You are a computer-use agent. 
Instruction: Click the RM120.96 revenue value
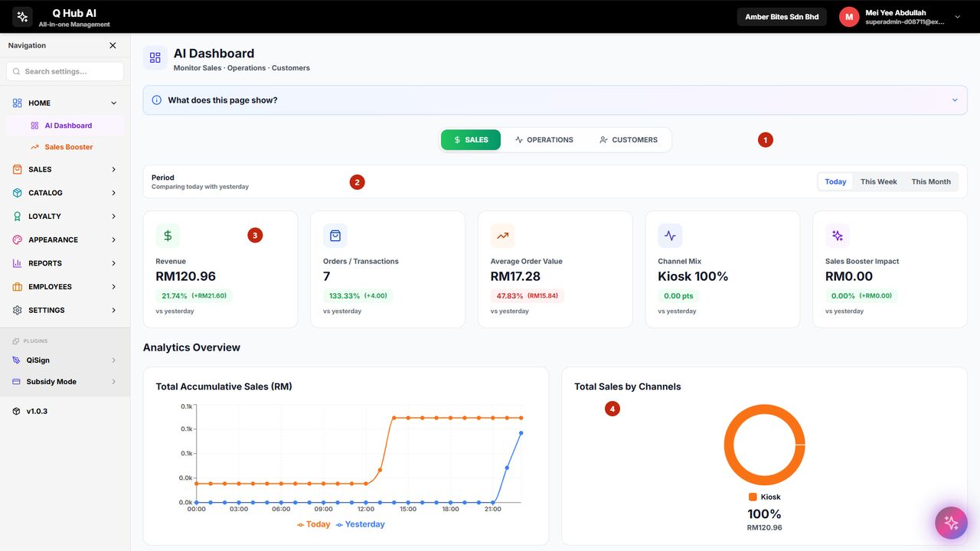coord(186,276)
